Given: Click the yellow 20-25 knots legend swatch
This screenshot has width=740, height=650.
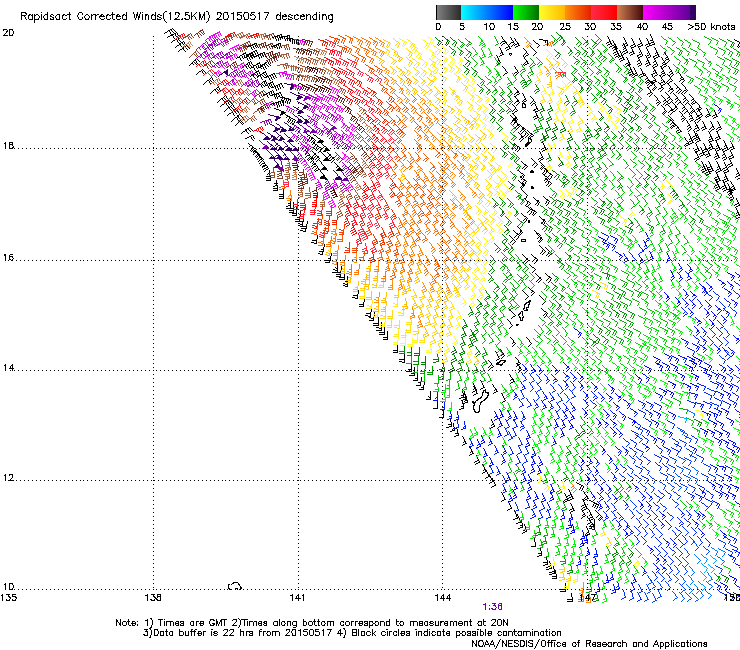Looking at the screenshot, I should pyautogui.click(x=552, y=12).
